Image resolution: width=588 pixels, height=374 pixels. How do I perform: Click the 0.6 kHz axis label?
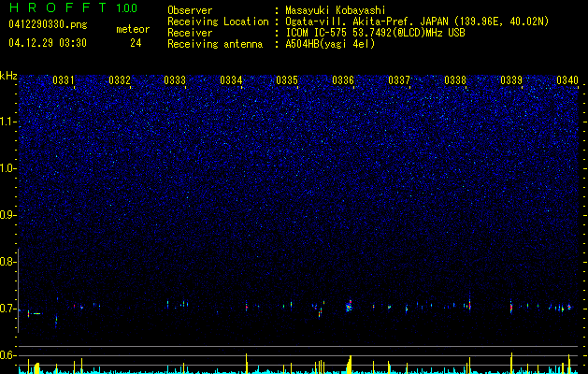click(x=8, y=355)
